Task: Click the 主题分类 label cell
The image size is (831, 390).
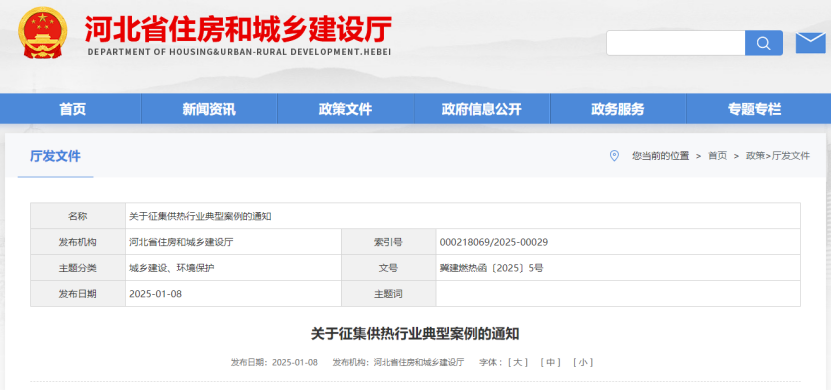Action: click(x=78, y=268)
